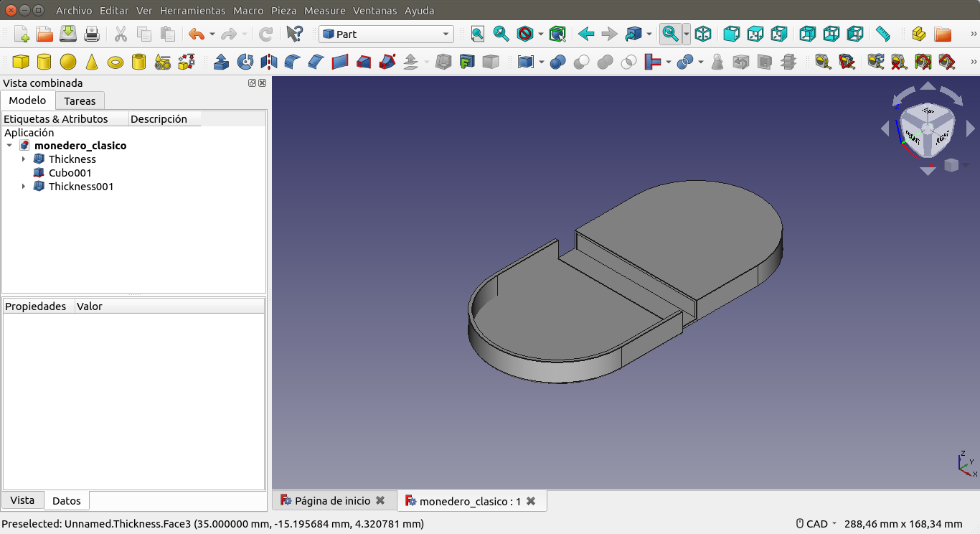The height and width of the screenshot is (534, 980).
Task: Click the Measure Linear tool
Action: [823, 62]
